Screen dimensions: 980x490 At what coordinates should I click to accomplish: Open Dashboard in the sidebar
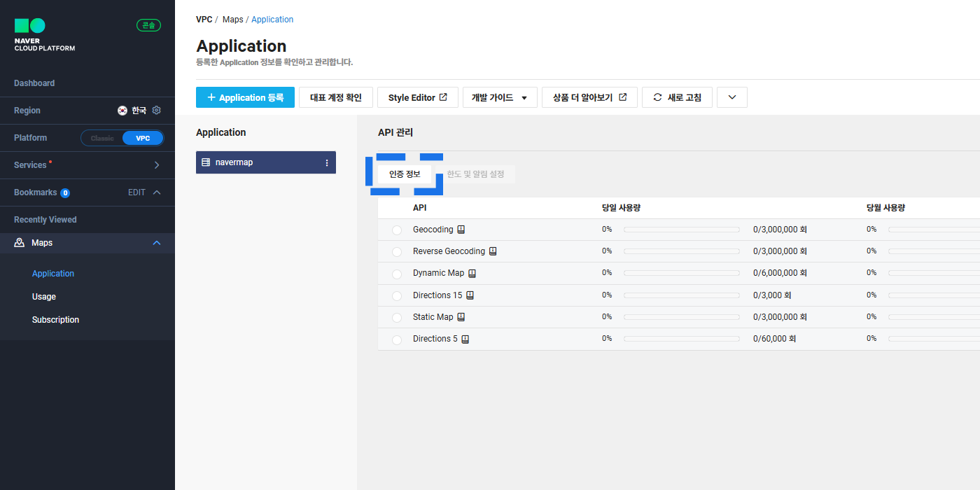coord(34,83)
